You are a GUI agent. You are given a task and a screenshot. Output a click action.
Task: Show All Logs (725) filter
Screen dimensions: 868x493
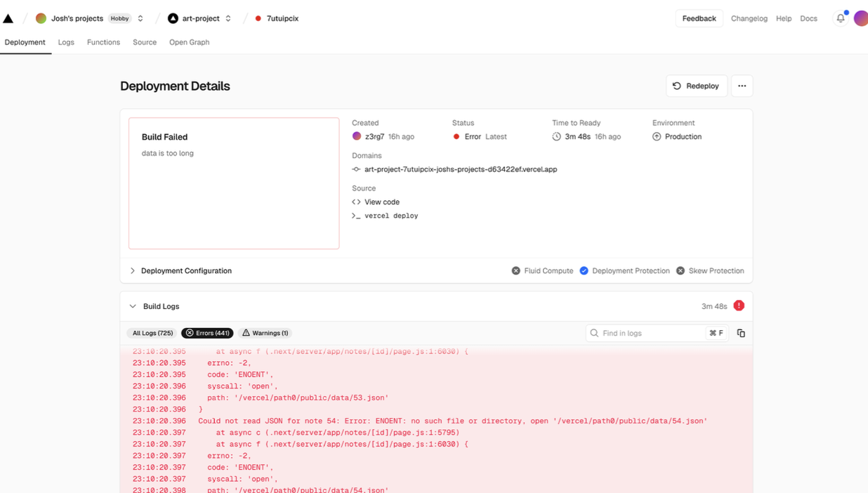point(153,333)
